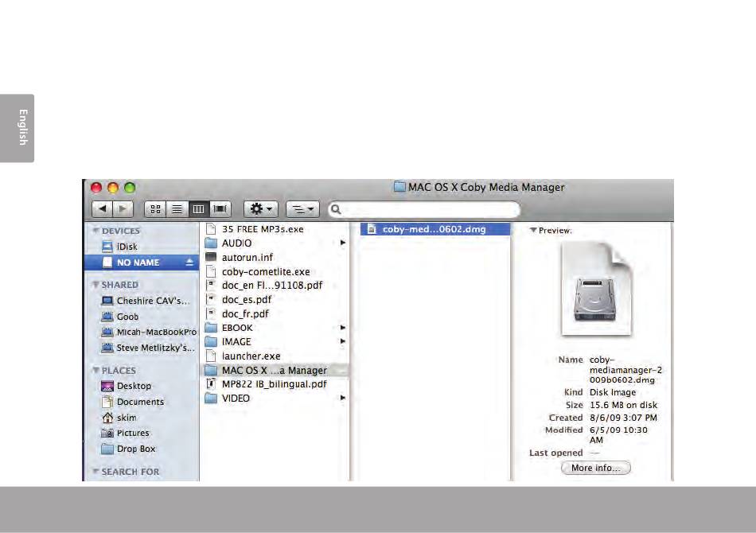The image size is (756, 533).
Task: Select iDisk in the sidebar
Action: 142,247
